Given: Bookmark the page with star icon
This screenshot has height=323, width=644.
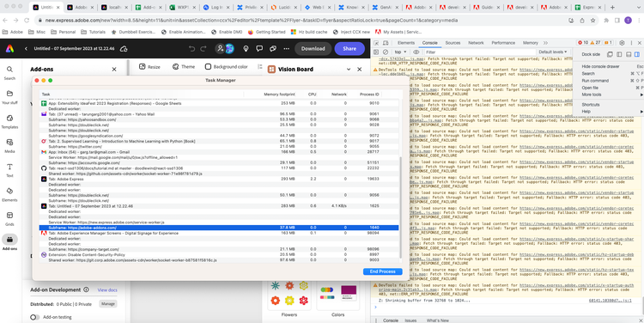Looking at the screenshot, I should pos(592,20).
